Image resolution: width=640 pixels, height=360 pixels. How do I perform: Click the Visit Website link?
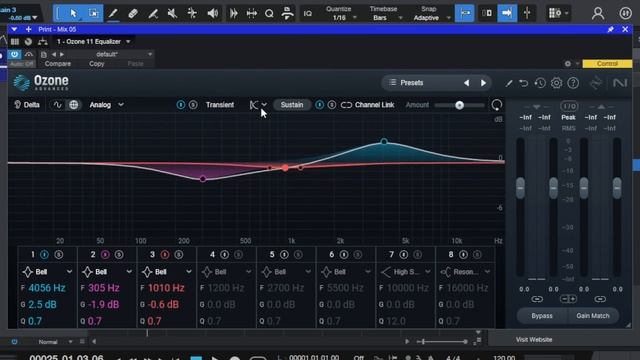click(533, 340)
